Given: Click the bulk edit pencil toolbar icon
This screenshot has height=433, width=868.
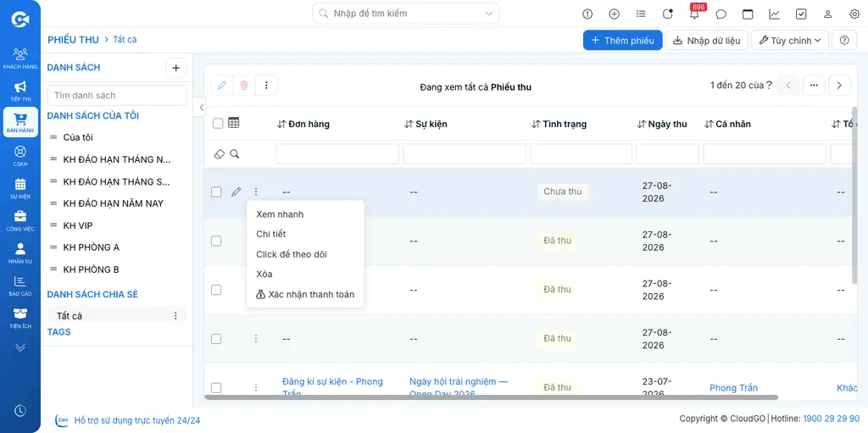Looking at the screenshot, I should point(222,86).
